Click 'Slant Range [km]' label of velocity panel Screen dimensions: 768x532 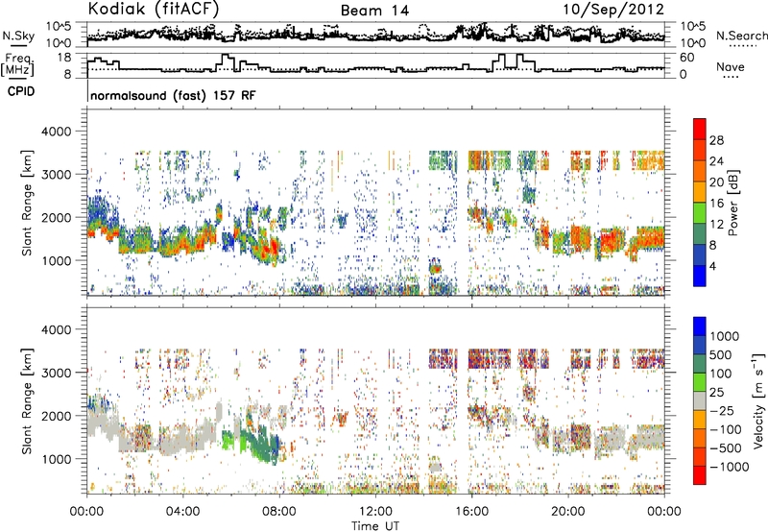coord(27,400)
